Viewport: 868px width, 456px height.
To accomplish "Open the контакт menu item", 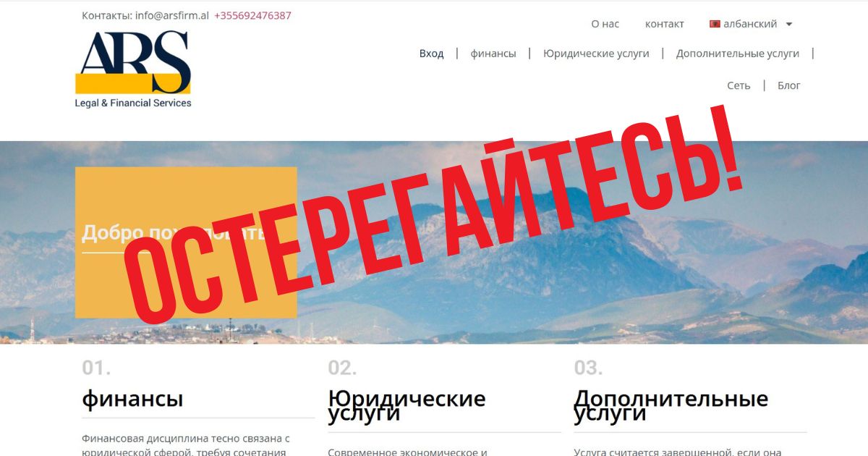I will 665,24.
